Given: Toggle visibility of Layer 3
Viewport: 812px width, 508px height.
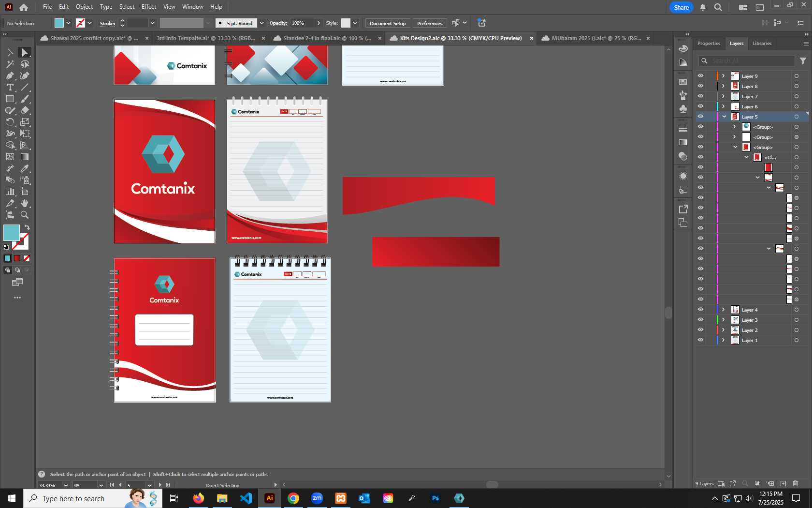Looking at the screenshot, I should (x=700, y=320).
